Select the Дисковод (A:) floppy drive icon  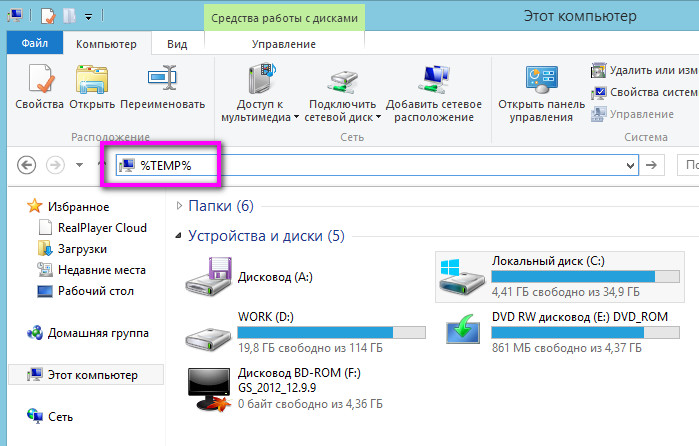pyautogui.click(x=209, y=277)
